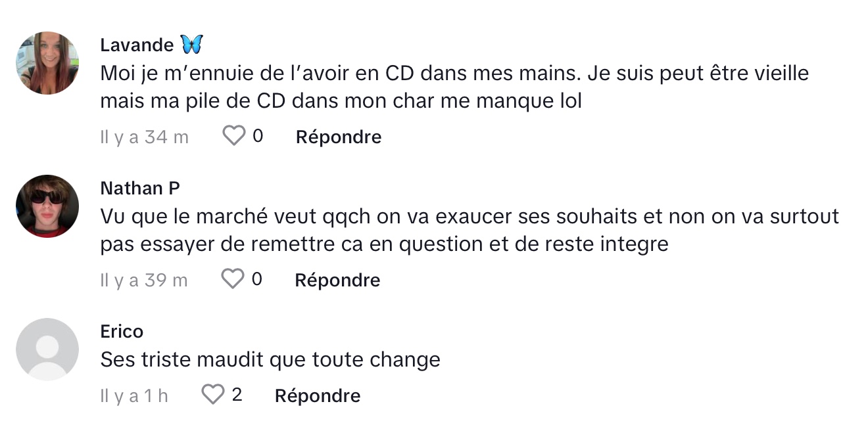Viewport: 868px width, 427px height.
Task: Select Lavande's comment text about CDs
Action: pyautogui.click(x=454, y=87)
